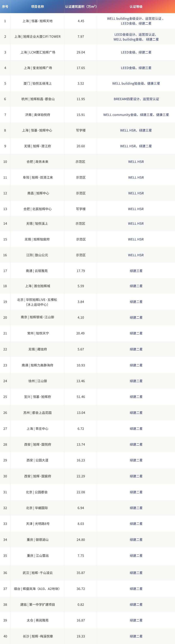
Task: Select "武汉 | 旭辉·千山凌云" project name
Action: pyautogui.click(x=38, y=573)
